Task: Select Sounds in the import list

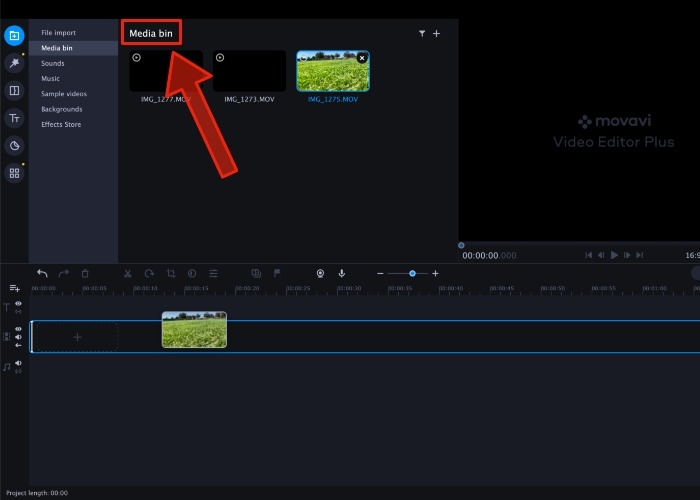Action: click(x=53, y=63)
